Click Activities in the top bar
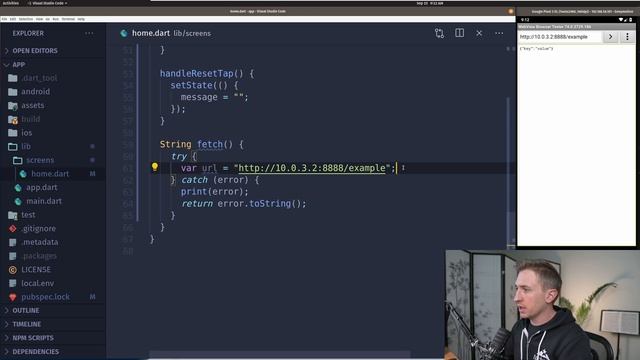The height and width of the screenshot is (360, 640). click(11, 3)
